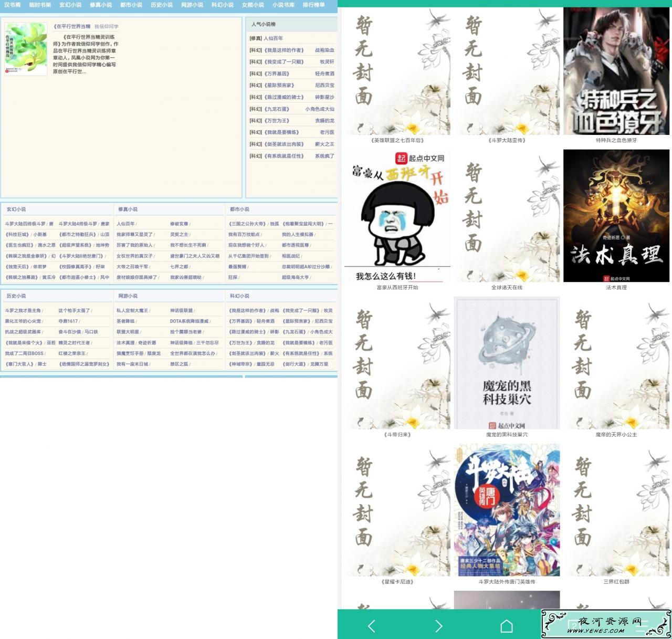The height and width of the screenshot is (639, 672).
Task: Open the placeholder cover for 魔帝的天界小公主
Action: coord(616,363)
